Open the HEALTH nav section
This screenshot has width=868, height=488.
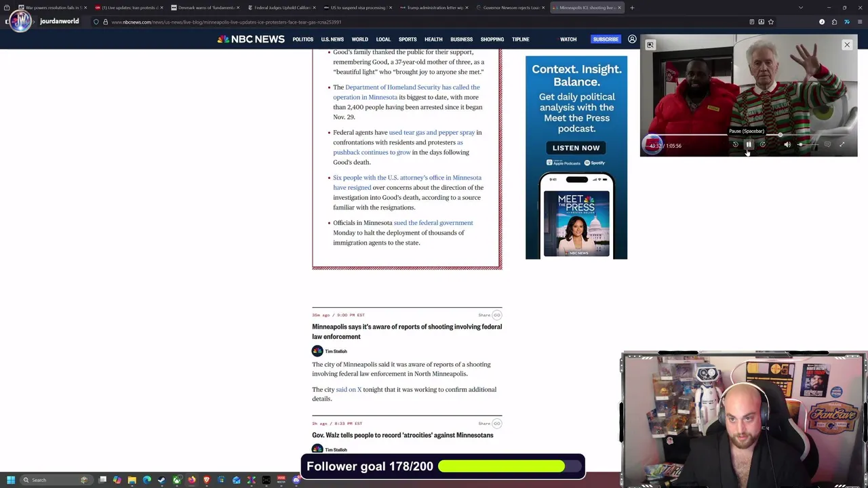click(x=433, y=39)
